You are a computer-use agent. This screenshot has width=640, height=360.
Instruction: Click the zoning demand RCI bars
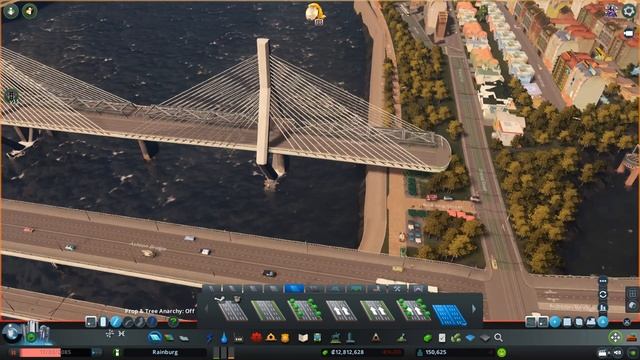(x=224, y=352)
